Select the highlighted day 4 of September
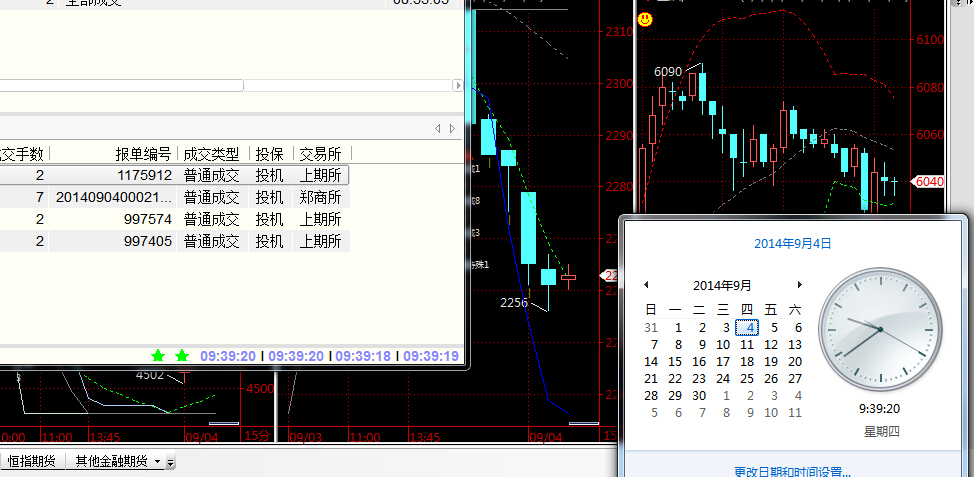 coord(747,327)
